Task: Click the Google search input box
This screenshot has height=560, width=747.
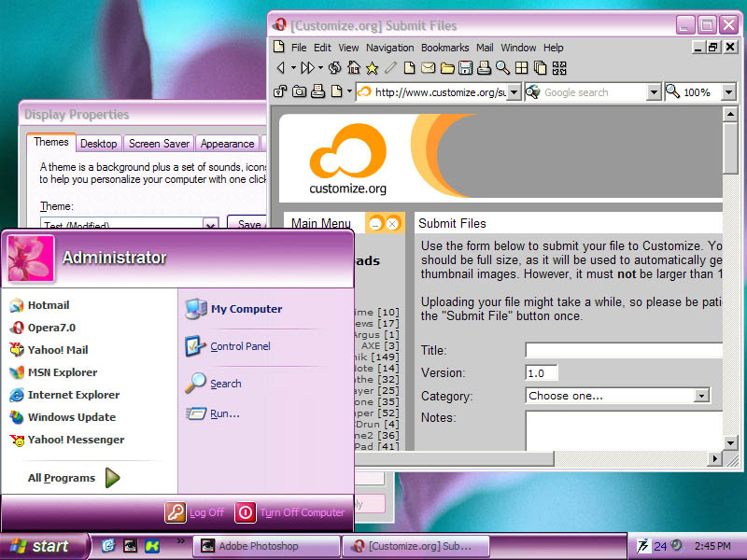Action: (x=593, y=91)
